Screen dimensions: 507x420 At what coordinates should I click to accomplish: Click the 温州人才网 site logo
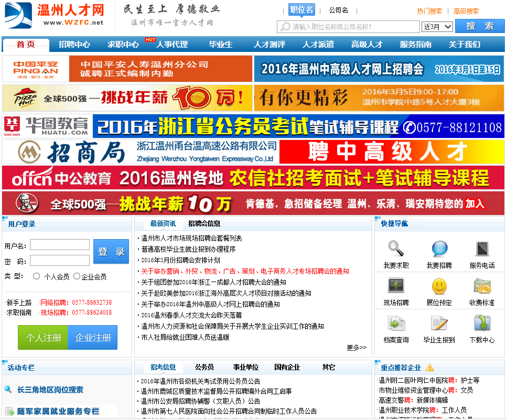55,15
